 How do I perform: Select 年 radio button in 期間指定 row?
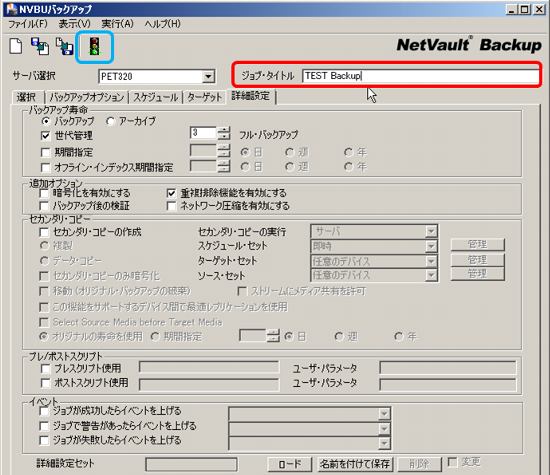348,152
